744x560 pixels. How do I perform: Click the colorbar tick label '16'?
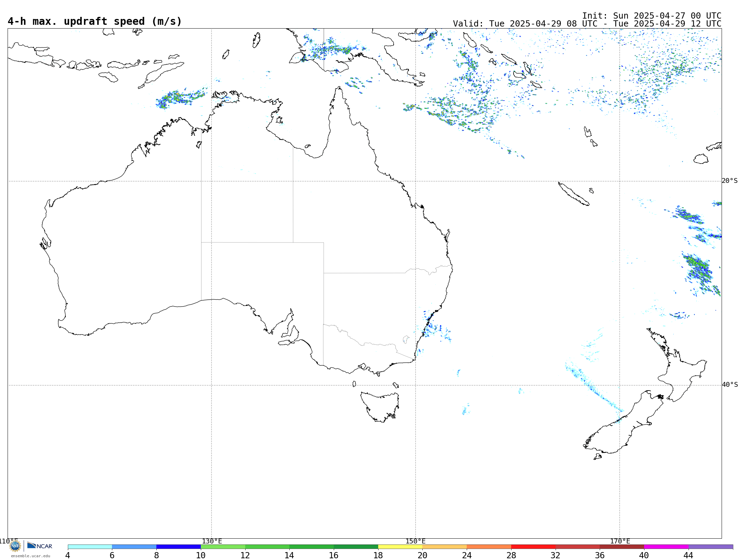pyautogui.click(x=334, y=555)
